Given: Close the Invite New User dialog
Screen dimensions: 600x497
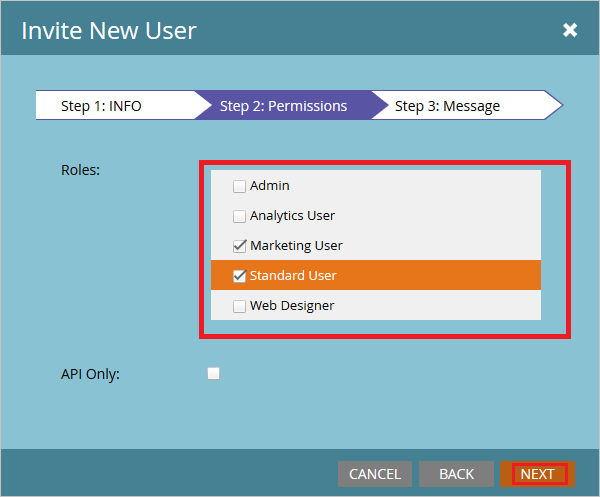Looking at the screenshot, I should (x=570, y=30).
